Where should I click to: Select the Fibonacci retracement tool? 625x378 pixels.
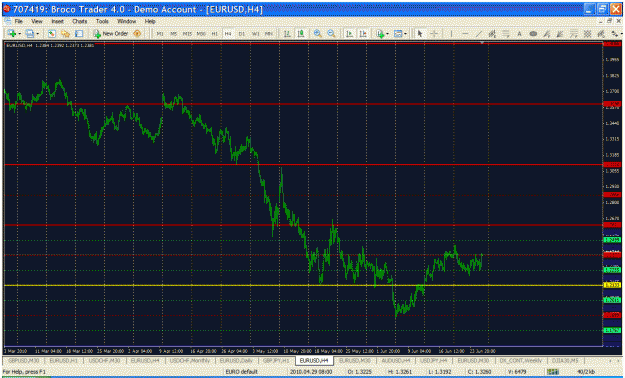pyautogui.click(x=506, y=34)
